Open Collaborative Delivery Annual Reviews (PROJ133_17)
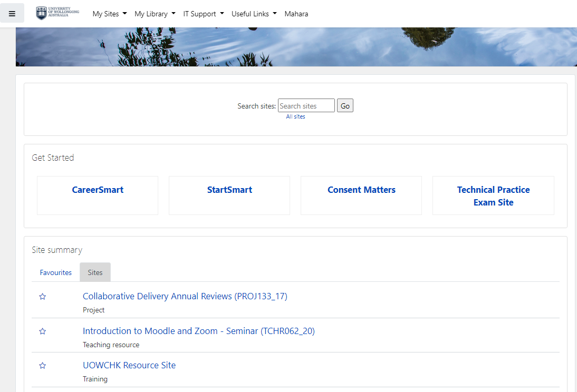Image resolution: width=577 pixels, height=392 pixels. [x=185, y=296]
